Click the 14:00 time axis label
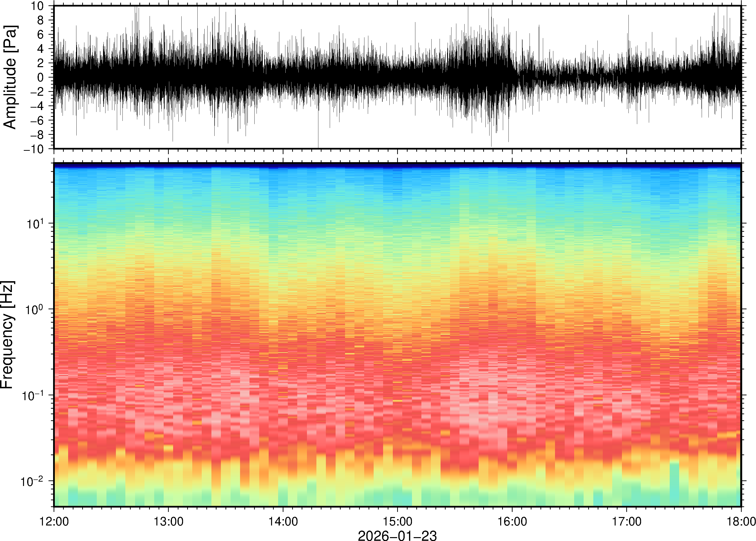The width and height of the screenshot is (756, 541). (283, 521)
